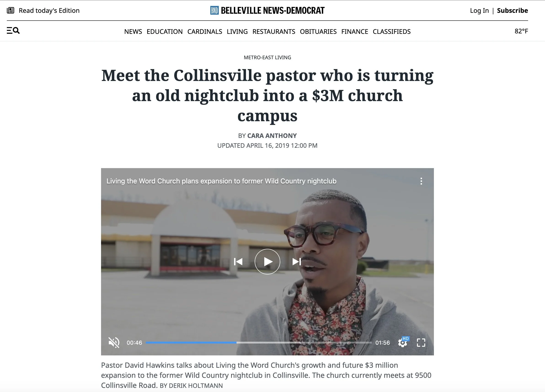Skip to the next video
The image size is (545, 392).
click(297, 261)
